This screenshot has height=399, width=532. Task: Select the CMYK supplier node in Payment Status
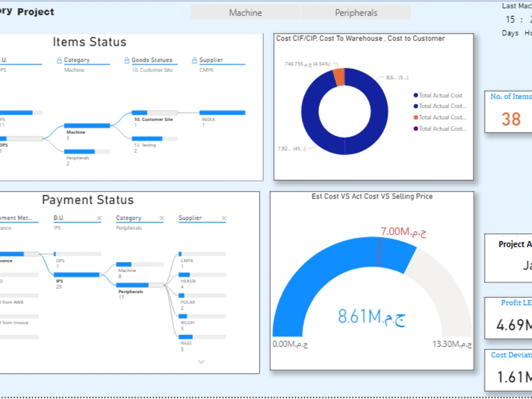202,254
